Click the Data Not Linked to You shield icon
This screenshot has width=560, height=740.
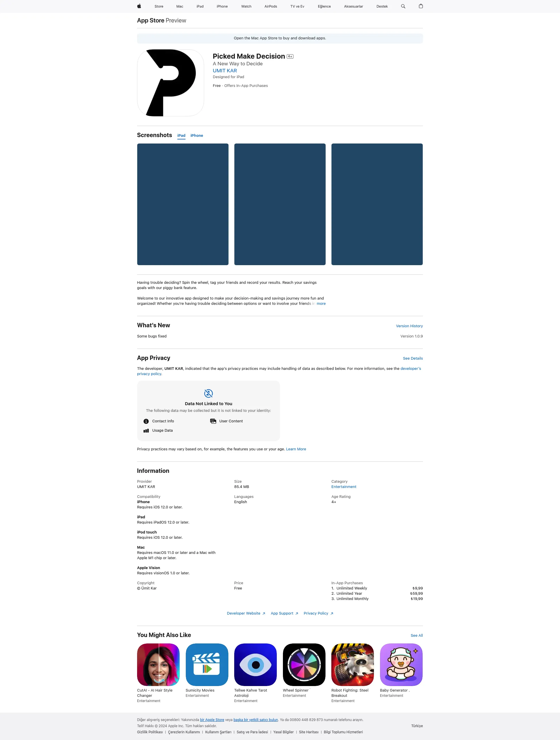208,393
